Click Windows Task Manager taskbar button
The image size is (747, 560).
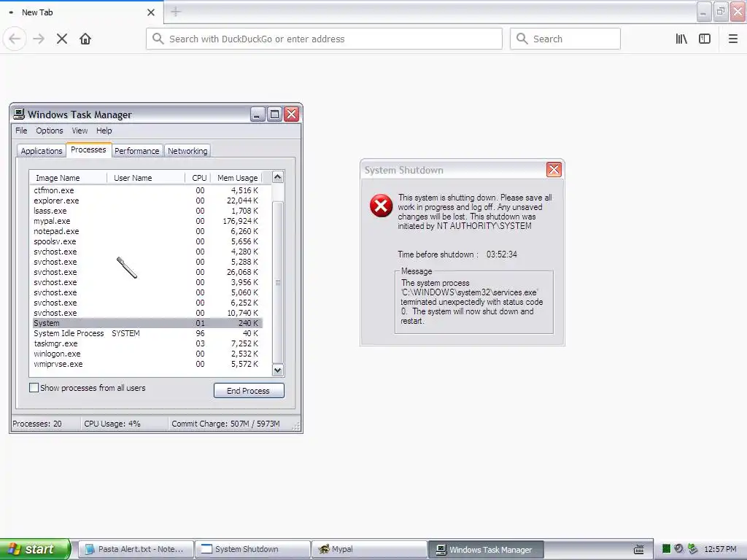pos(486,550)
